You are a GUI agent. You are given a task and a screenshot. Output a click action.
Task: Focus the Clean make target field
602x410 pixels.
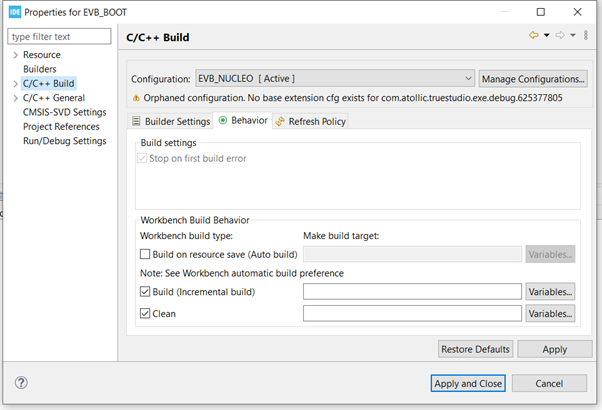pyautogui.click(x=412, y=314)
